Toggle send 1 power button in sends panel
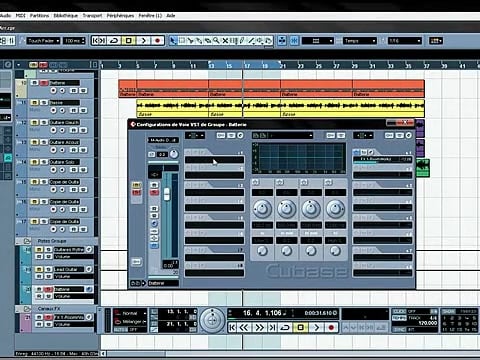This screenshot has height=360, width=480. pos(356,152)
